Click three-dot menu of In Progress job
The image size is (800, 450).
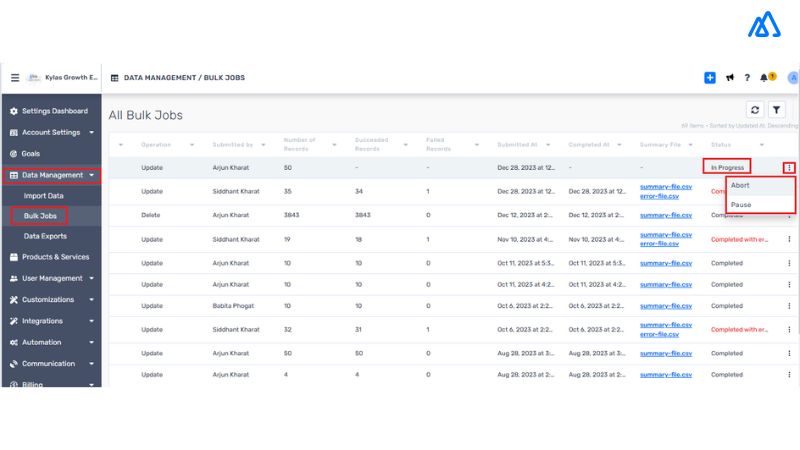pos(789,168)
